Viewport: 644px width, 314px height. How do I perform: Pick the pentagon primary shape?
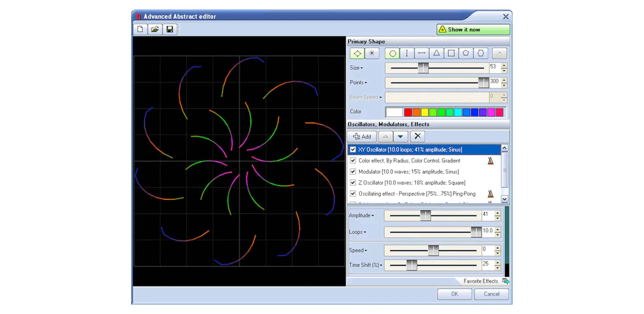[x=466, y=53]
